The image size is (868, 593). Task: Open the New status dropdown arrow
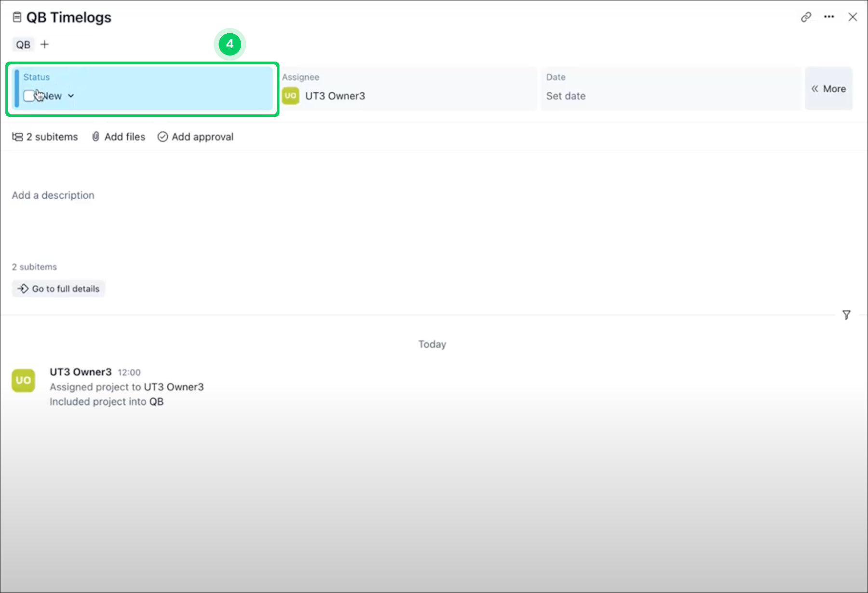point(71,96)
